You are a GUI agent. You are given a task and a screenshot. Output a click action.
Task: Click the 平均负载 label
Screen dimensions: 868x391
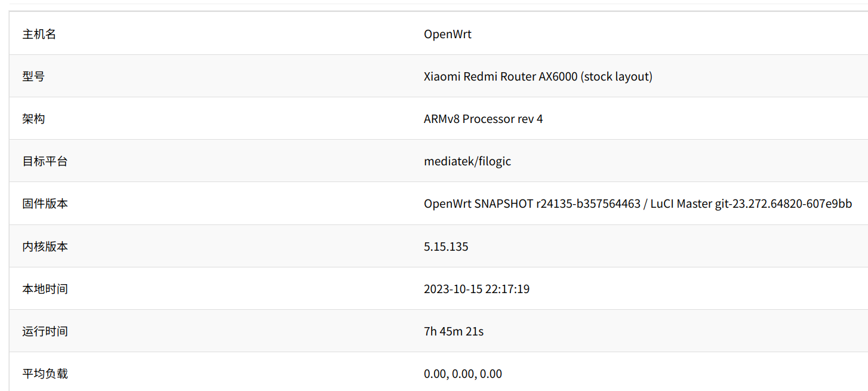pyautogui.click(x=45, y=374)
